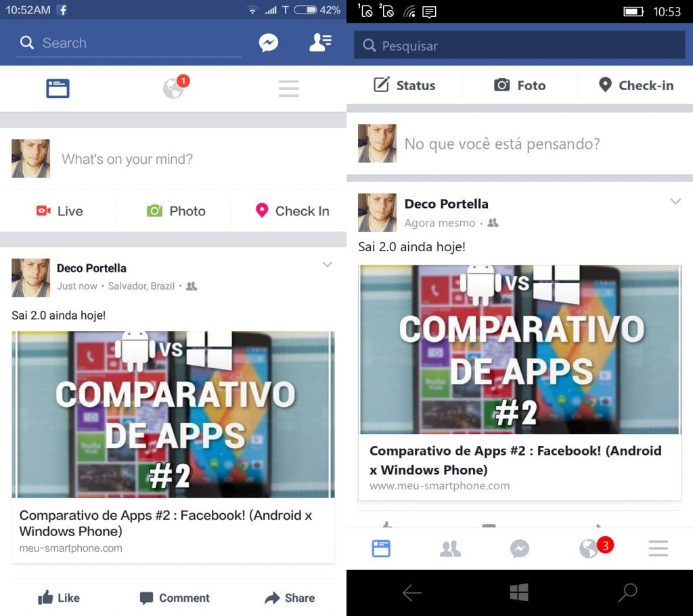
Task: Like the post in Android app
Action: [x=59, y=598]
